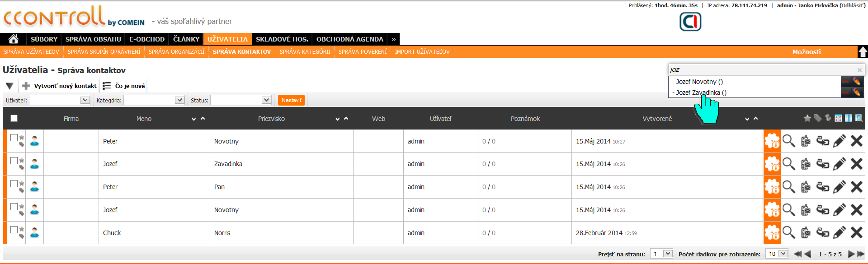This screenshot has width=868, height=264.
Task: Delete the Chuck Norris contact row
Action: pyautogui.click(x=856, y=233)
